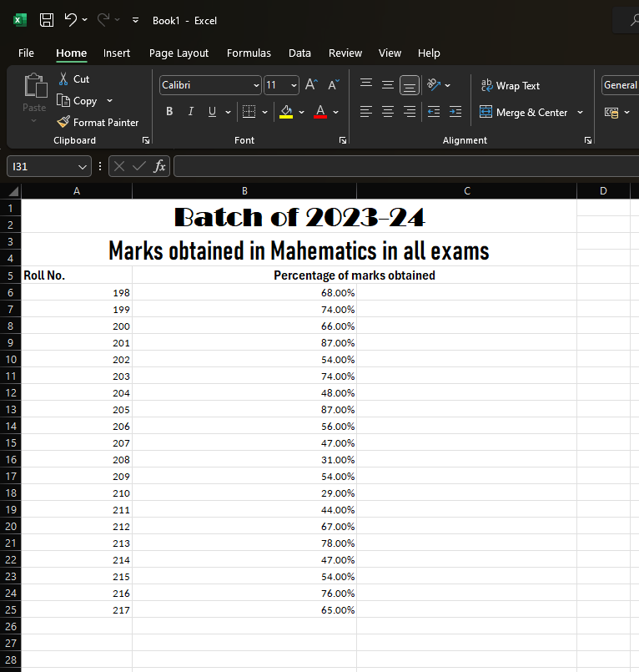Expand the Merge & Center options
The height and width of the screenshot is (672, 639).
coord(580,113)
